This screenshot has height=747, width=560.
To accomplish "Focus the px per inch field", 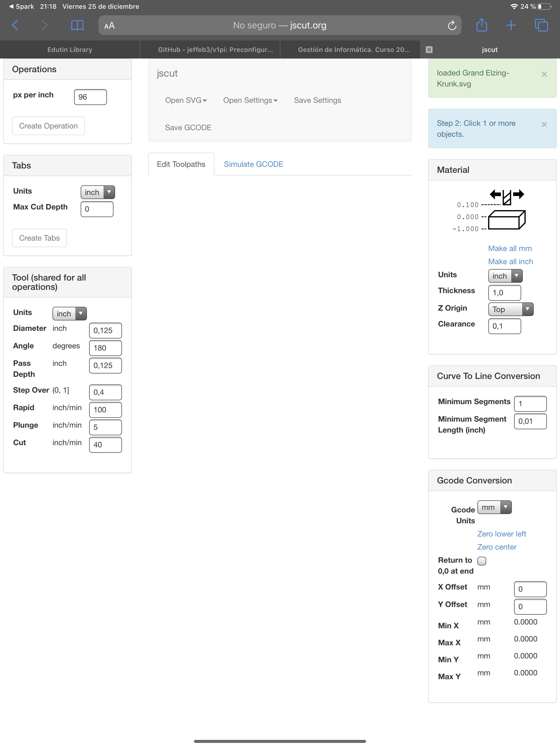I will coord(91,97).
